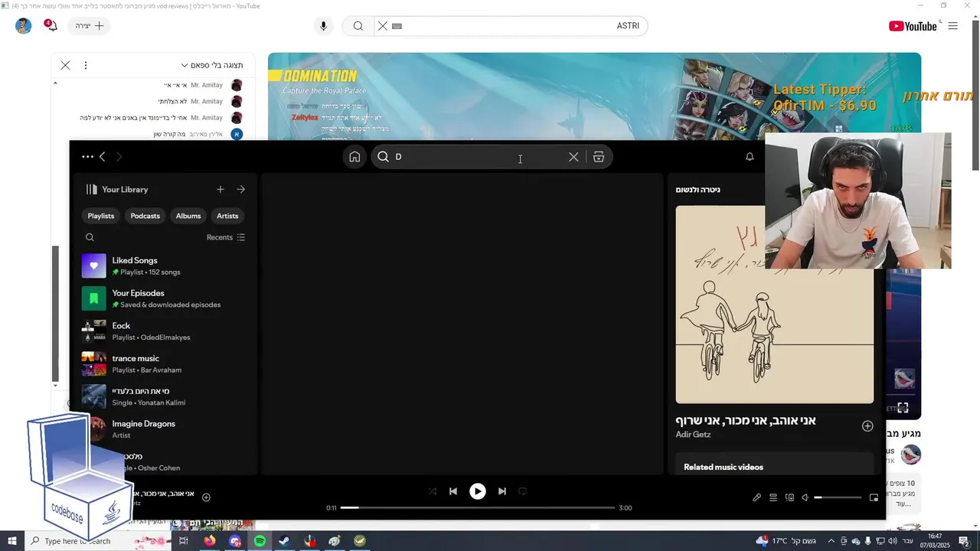Click the YouTube Create button
Image resolution: width=980 pixels, height=551 pixels.
point(90,26)
